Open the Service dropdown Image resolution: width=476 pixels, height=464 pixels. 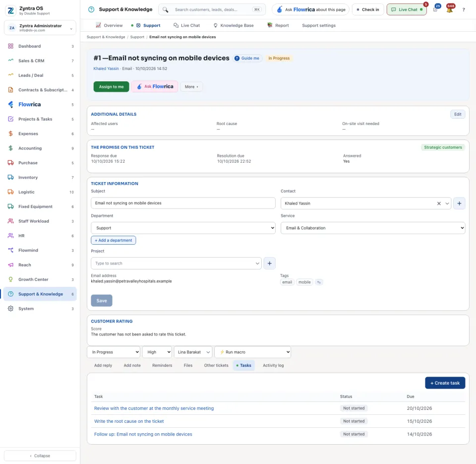373,228
